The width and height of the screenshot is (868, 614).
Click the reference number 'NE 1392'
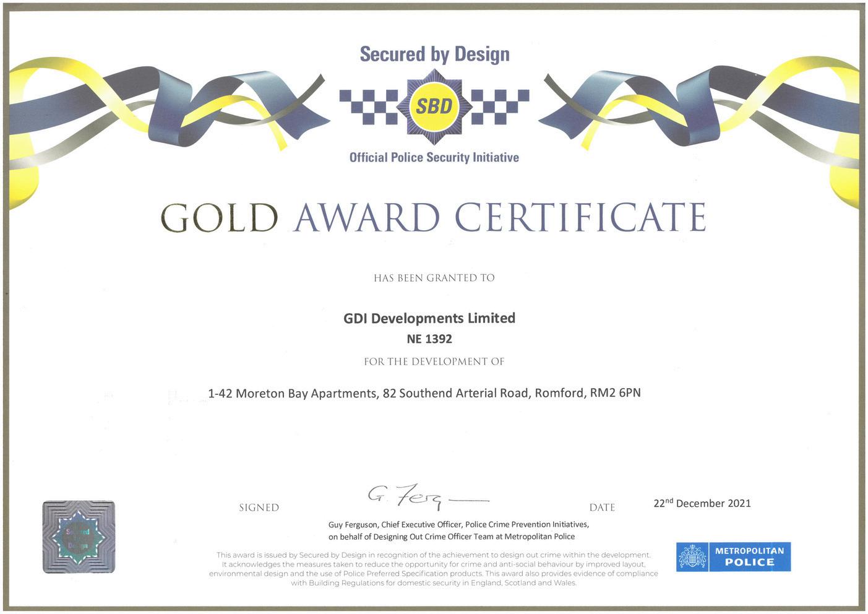429,339
